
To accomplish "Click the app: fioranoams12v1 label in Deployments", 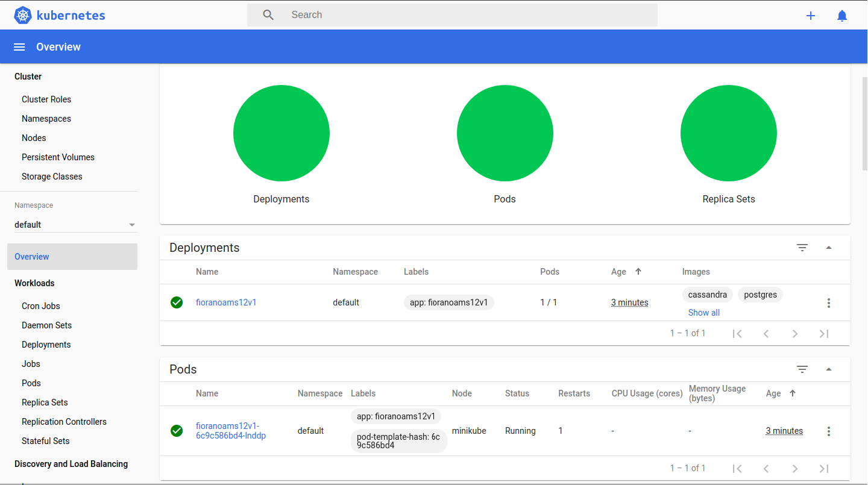I will (449, 302).
